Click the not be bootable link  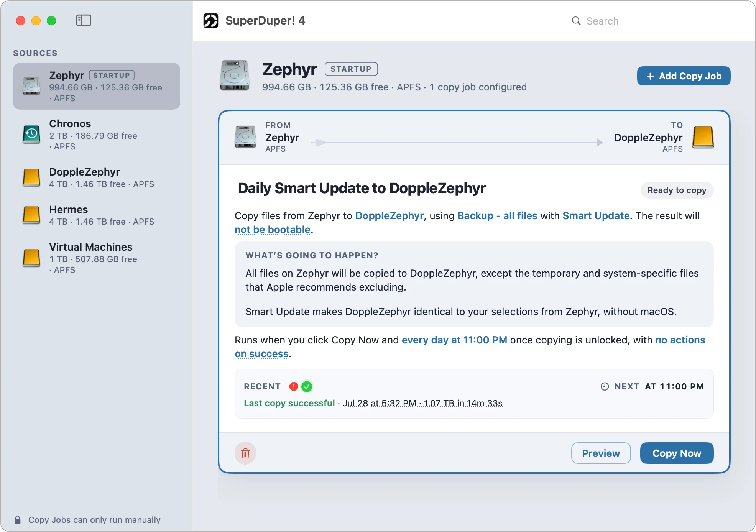pos(273,230)
